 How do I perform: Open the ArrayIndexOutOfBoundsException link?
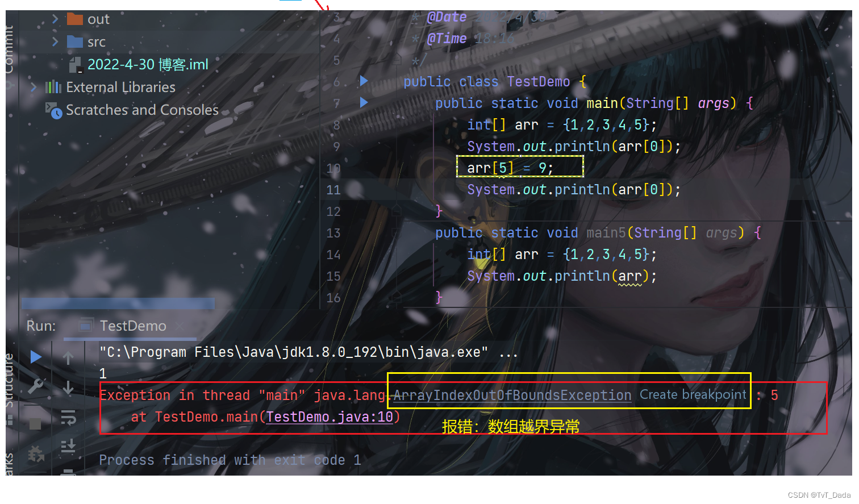click(x=512, y=395)
